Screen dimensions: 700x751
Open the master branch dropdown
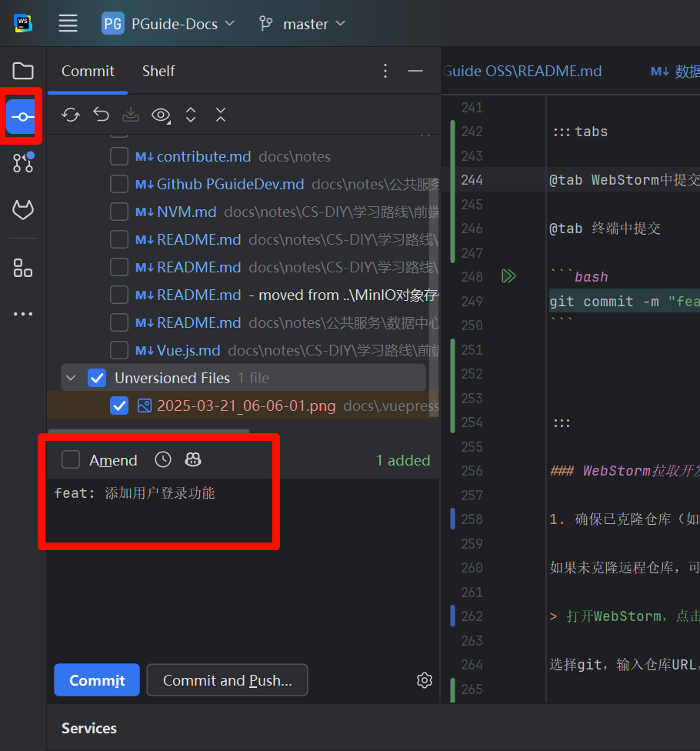[x=302, y=24]
